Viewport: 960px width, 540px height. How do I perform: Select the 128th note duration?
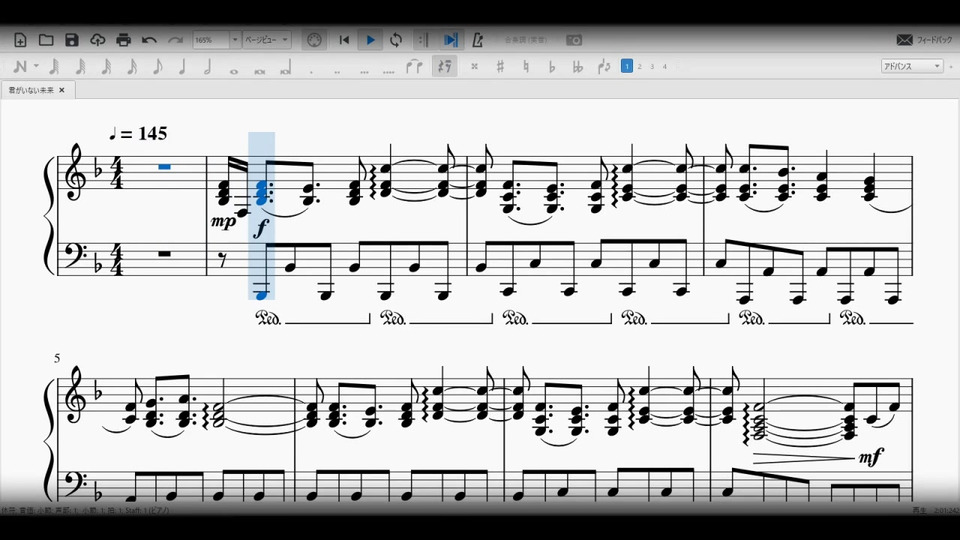(54, 67)
